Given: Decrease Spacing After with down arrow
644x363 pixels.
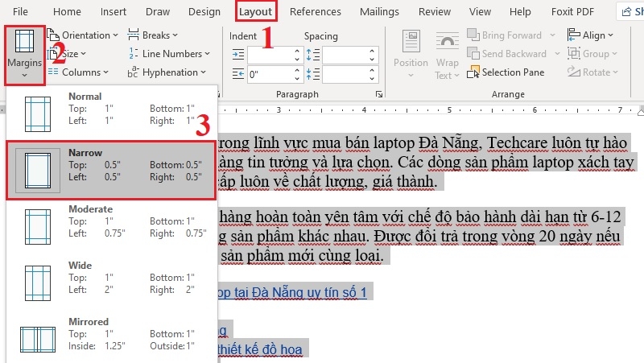Looking at the screenshot, I should pyautogui.click(x=372, y=78).
